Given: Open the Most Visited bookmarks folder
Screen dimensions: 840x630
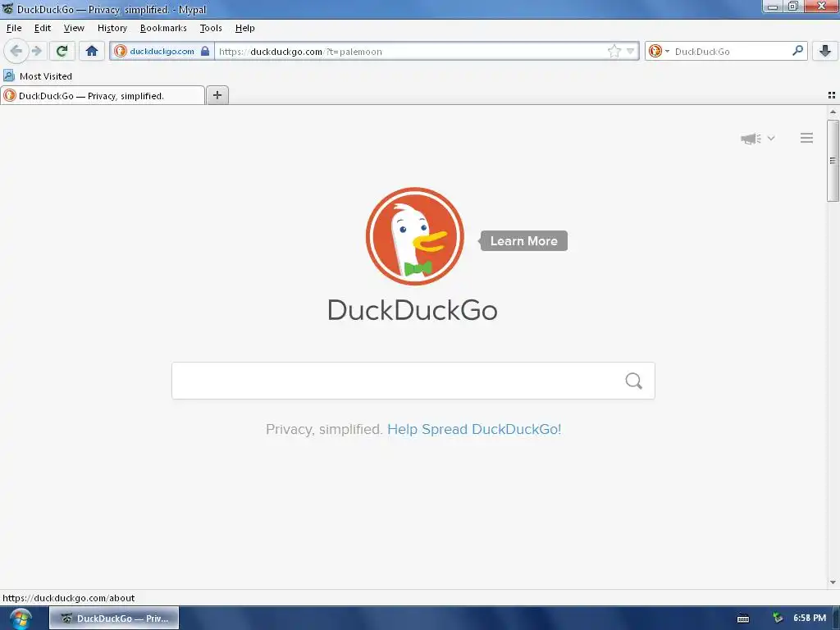Looking at the screenshot, I should pyautogui.click(x=38, y=76).
